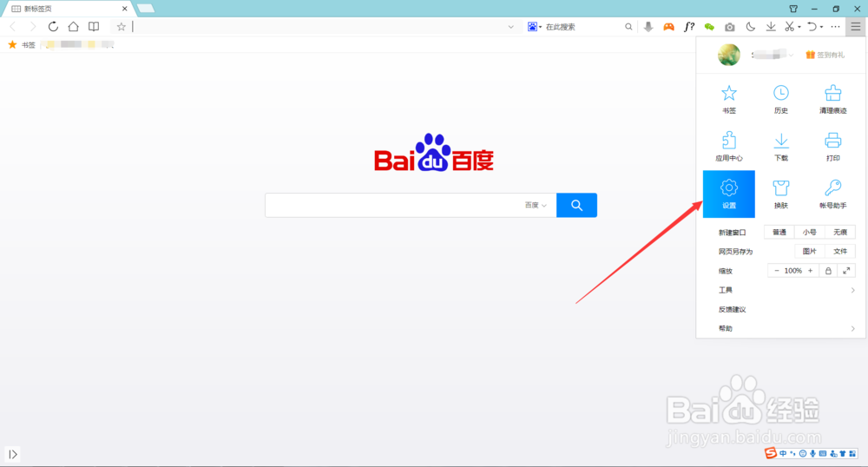The image size is (868, 467).
Task: Open an incognito (无痕) new window
Action: pos(840,233)
